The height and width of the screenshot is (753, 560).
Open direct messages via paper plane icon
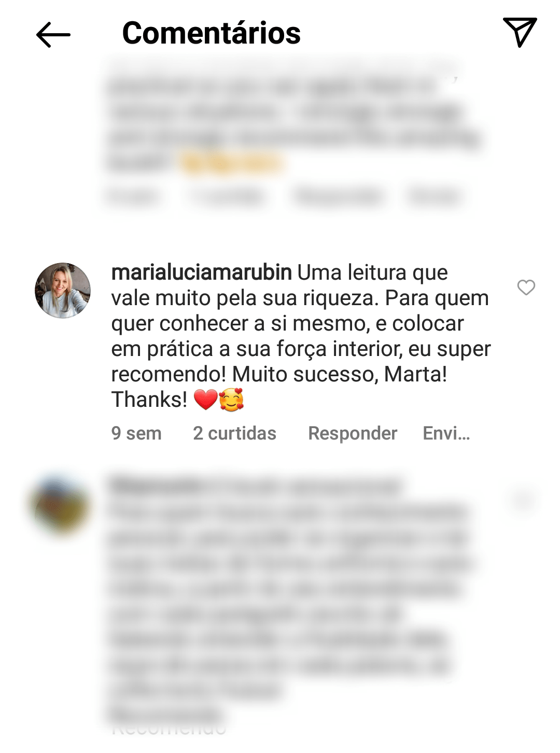[519, 32]
